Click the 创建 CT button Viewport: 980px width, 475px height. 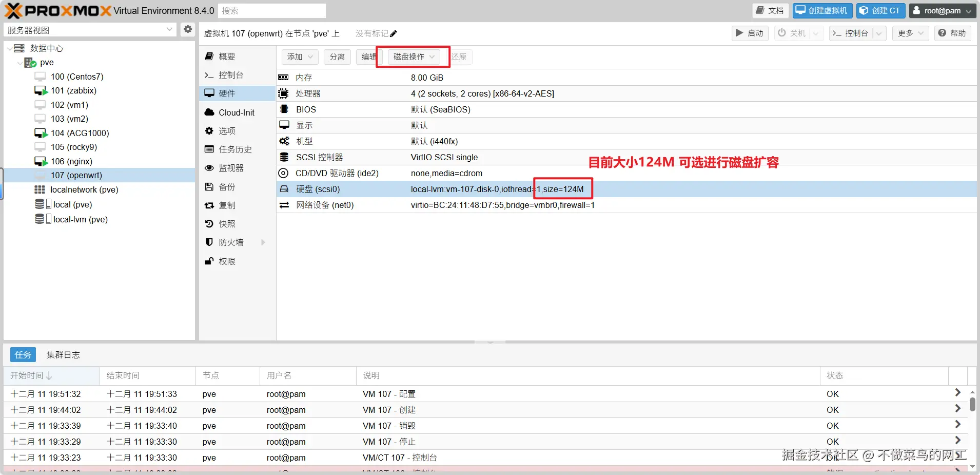pyautogui.click(x=880, y=11)
